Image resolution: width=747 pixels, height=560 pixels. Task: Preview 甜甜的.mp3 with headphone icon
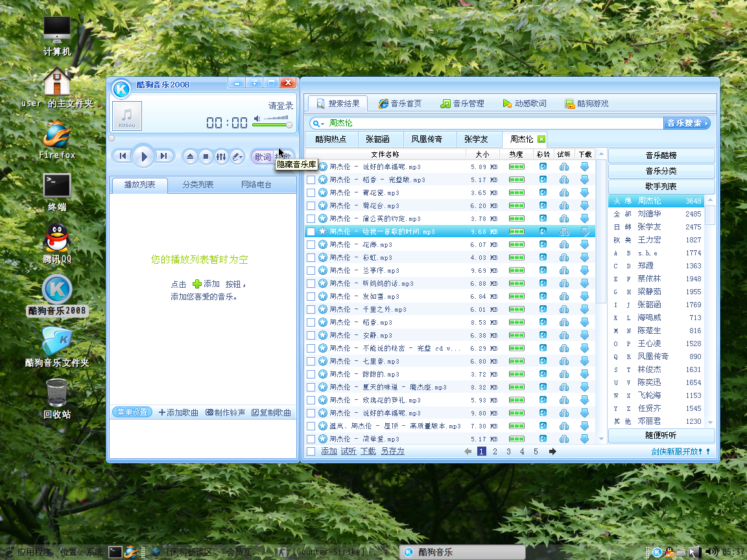click(x=564, y=374)
